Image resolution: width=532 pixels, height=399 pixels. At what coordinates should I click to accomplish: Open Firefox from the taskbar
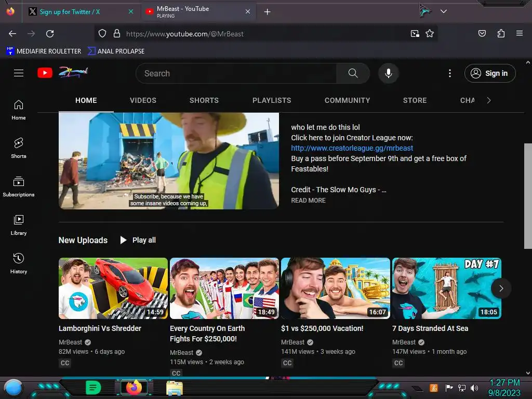coord(134,388)
